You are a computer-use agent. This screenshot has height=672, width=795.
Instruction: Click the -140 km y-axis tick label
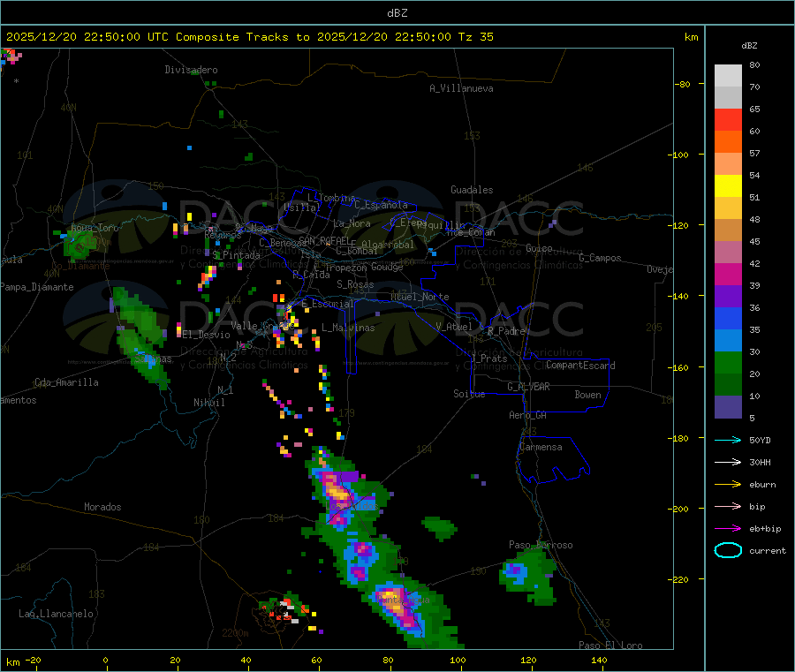[680, 297]
